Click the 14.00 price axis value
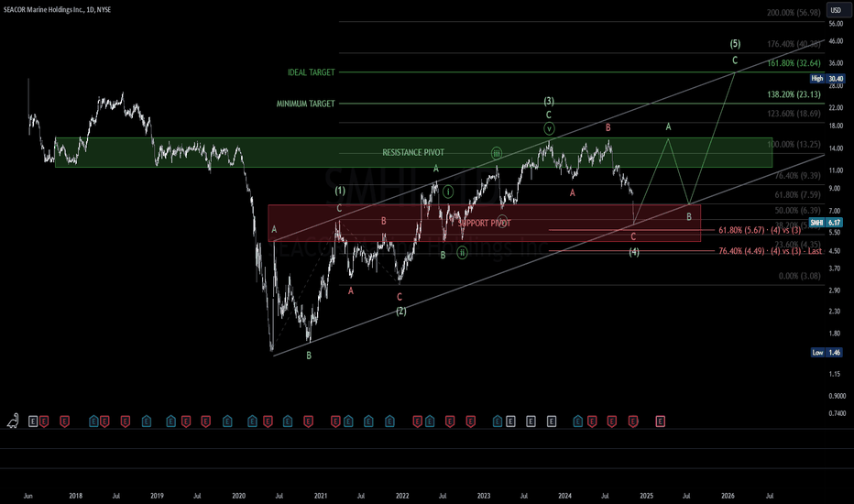This screenshot has width=854, height=504. click(x=836, y=148)
